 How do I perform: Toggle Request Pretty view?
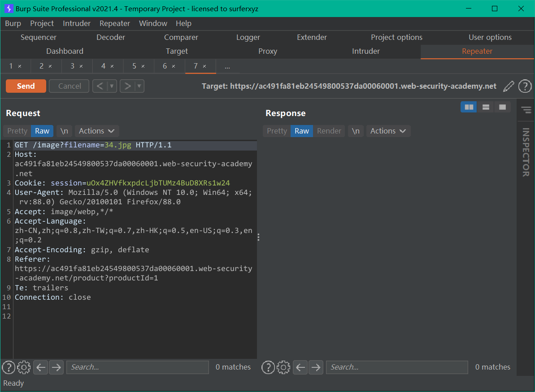pos(17,131)
